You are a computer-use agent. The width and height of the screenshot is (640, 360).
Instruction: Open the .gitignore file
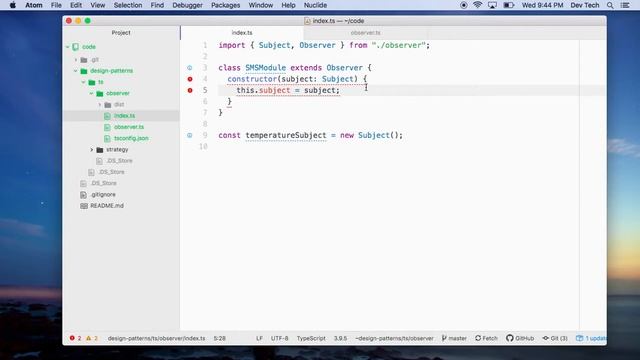click(103, 195)
